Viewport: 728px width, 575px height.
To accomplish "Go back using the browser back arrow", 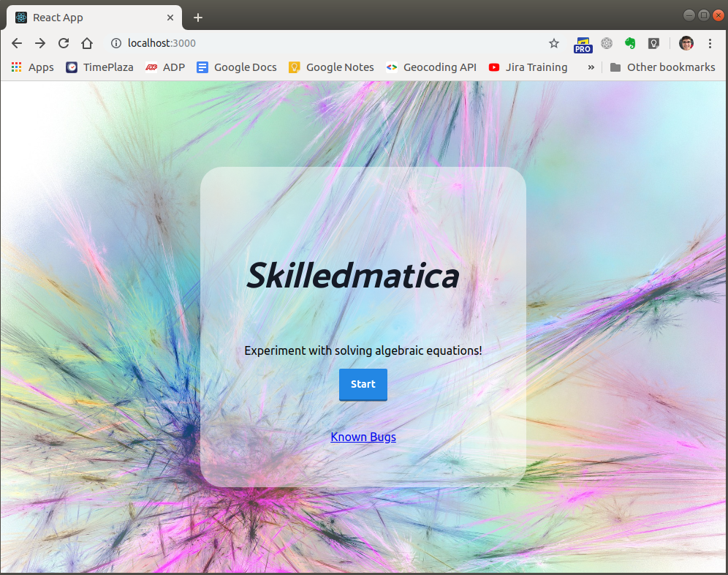I will (x=17, y=43).
